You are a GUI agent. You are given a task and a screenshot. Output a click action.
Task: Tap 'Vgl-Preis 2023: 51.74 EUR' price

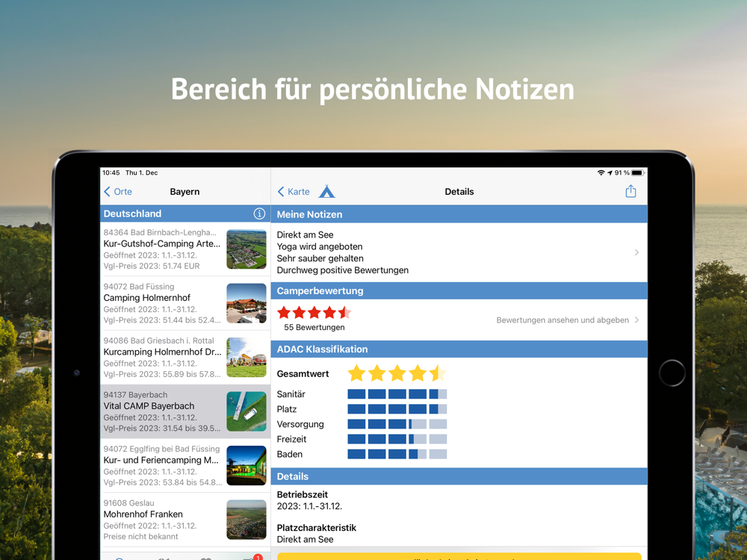point(152,267)
